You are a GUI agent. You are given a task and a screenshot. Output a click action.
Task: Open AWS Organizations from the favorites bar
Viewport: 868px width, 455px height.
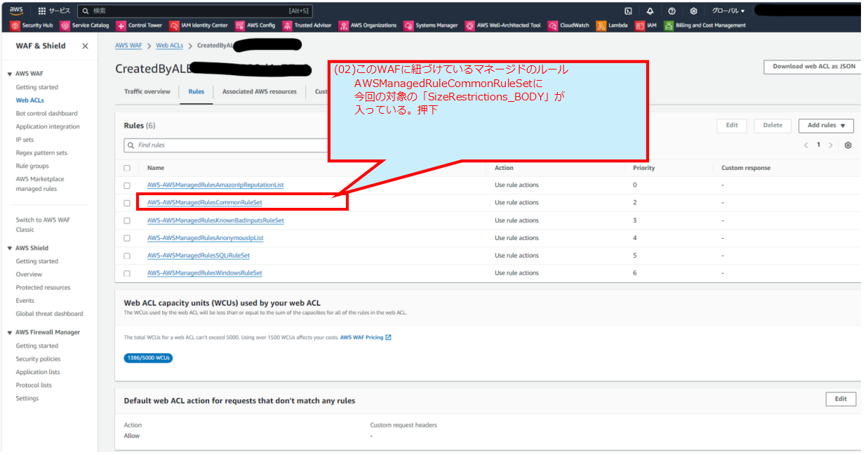pos(368,25)
